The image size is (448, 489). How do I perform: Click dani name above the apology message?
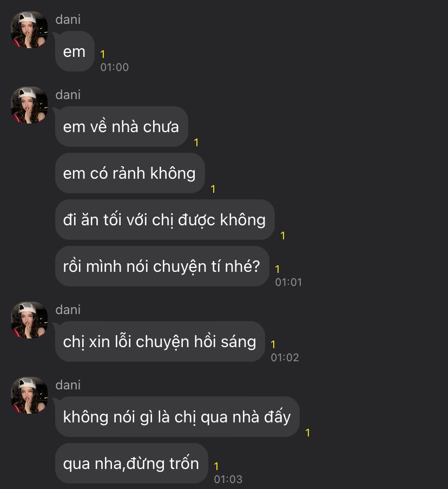68,310
